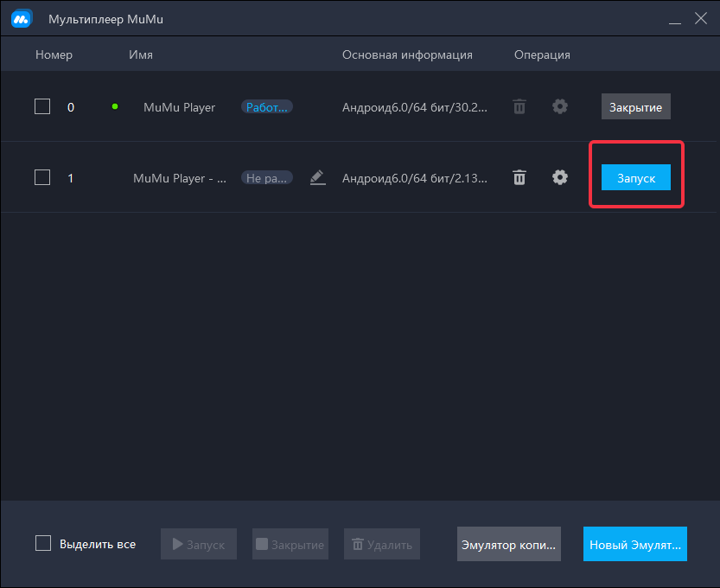Click the bottom bar Запуск batch button

199,544
